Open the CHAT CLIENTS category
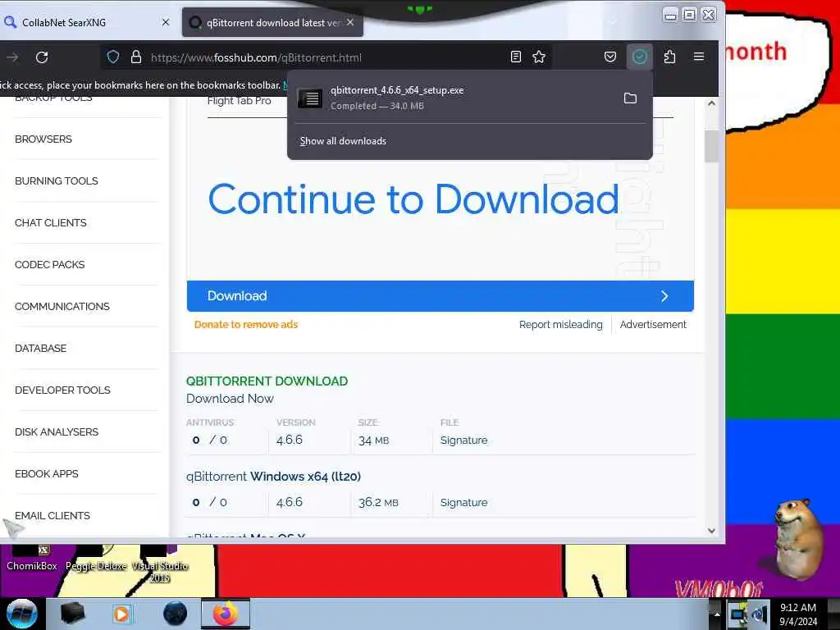Viewport: 840px width, 630px height. click(50, 223)
